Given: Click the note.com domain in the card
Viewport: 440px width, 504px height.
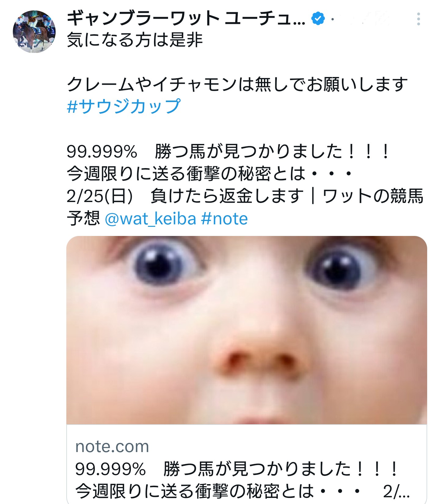Looking at the screenshot, I should tap(112, 447).
